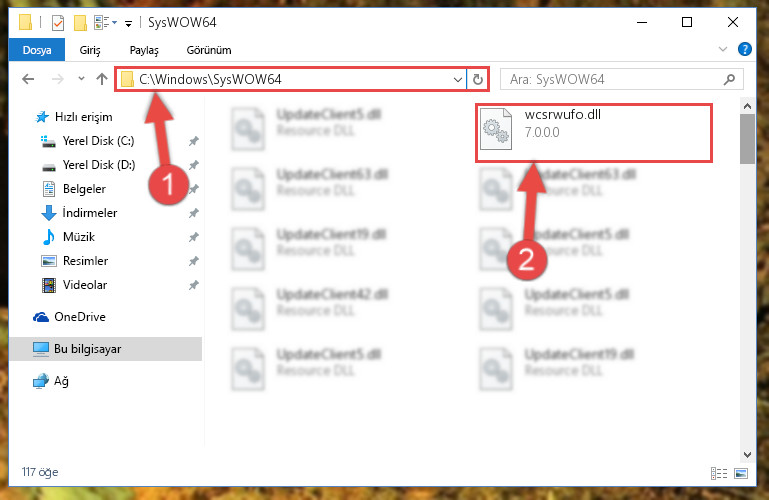This screenshot has height=500, width=769.
Task: Click the search magnifier icon
Action: [729, 79]
